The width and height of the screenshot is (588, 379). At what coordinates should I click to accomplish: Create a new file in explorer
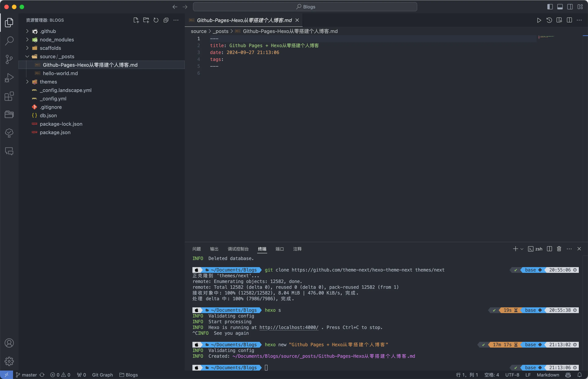point(136,20)
